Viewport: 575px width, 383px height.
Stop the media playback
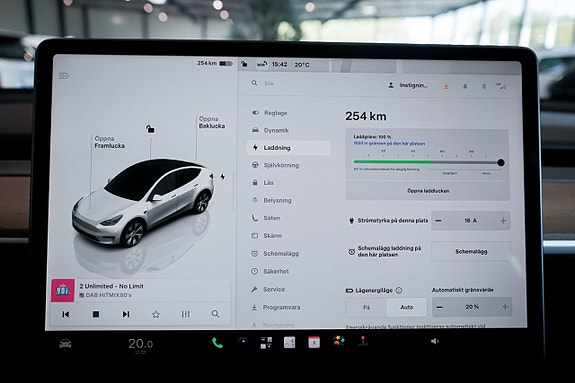(x=96, y=314)
